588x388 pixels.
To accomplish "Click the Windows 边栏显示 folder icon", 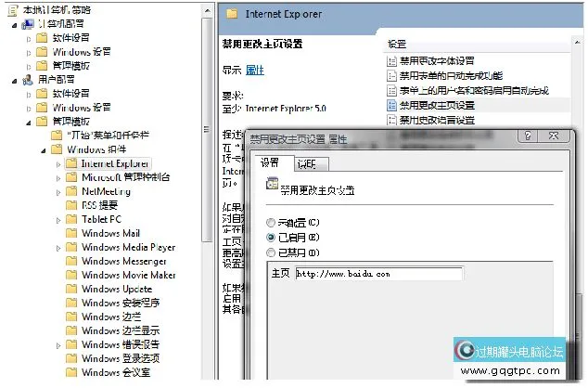I will click(x=70, y=330).
